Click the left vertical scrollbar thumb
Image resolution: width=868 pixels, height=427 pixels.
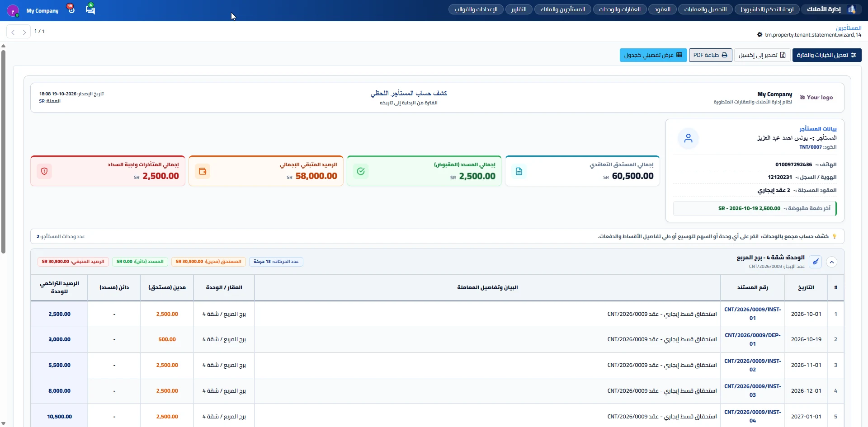coord(3,151)
